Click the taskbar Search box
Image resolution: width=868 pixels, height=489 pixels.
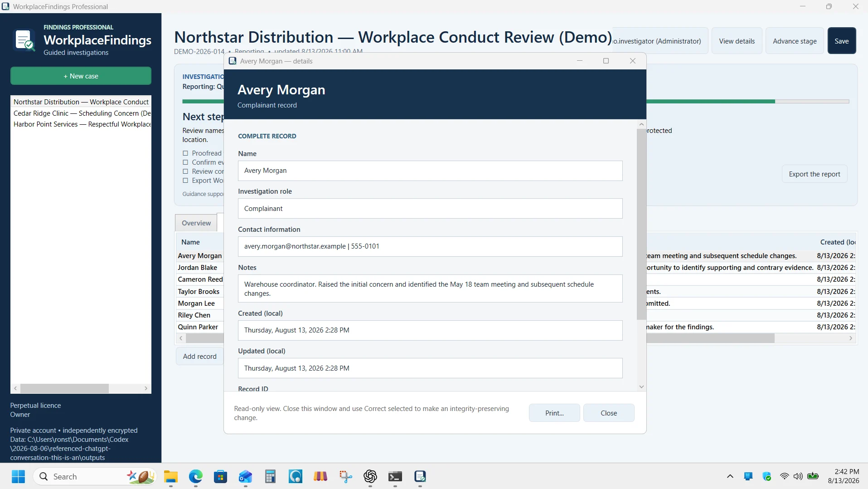95,476
